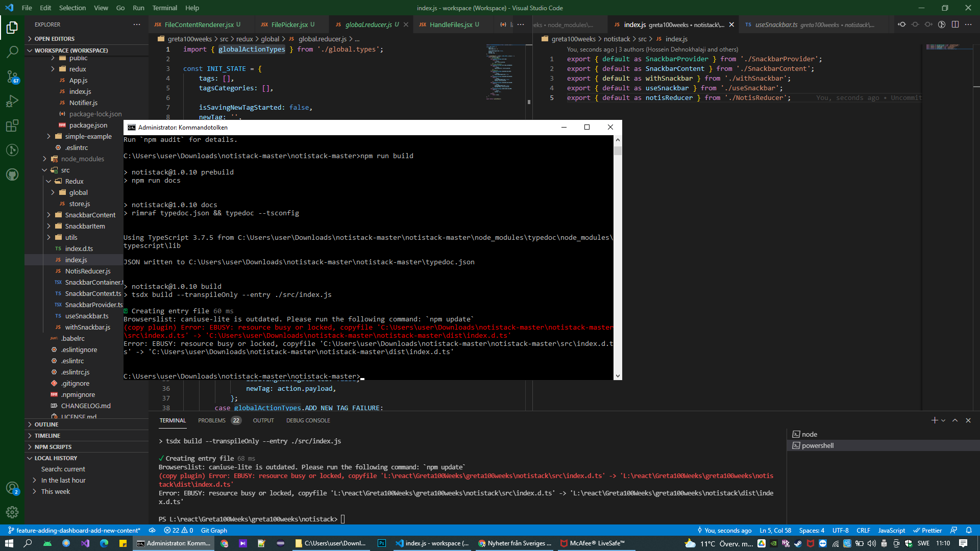Toggle the Prettier formatter status item

tap(927, 530)
